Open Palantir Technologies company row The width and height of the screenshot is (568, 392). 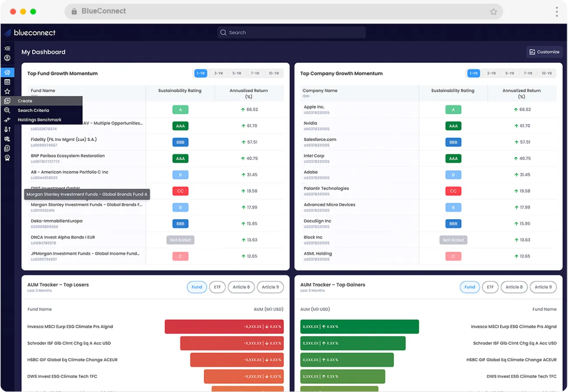(429, 191)
